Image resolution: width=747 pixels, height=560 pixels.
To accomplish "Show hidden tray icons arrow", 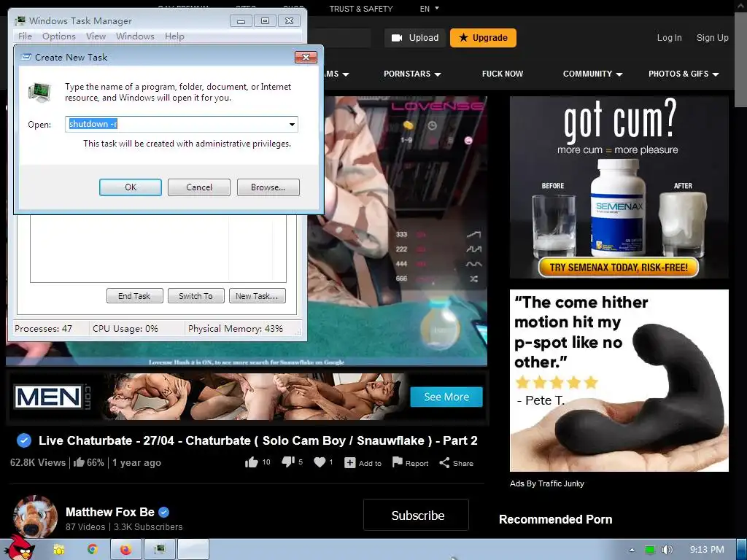I will 632,550.
